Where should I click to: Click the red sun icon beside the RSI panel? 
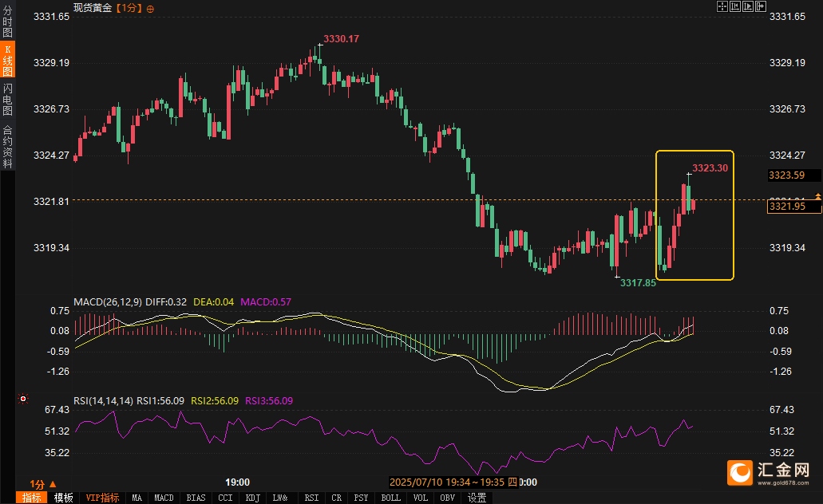click(22, 399)
